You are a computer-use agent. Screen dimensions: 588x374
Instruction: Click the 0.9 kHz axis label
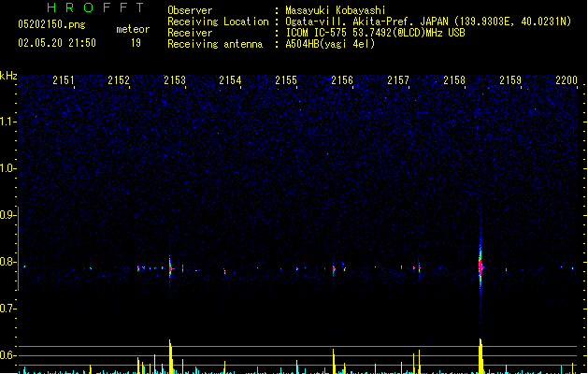point(7,215)
